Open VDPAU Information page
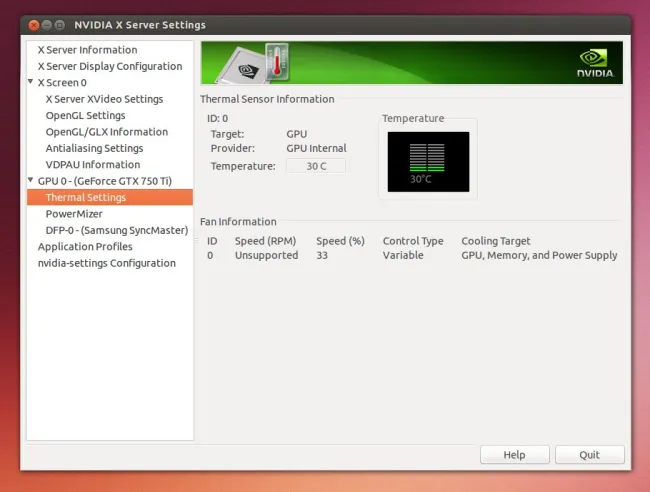 tap(93, 165)
